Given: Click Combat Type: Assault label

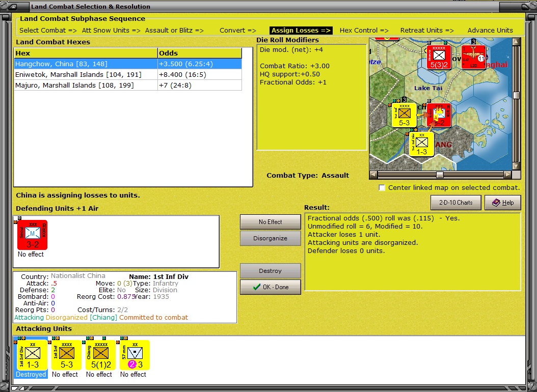Looking at the screenshot, I should click(x=308, y=176).
